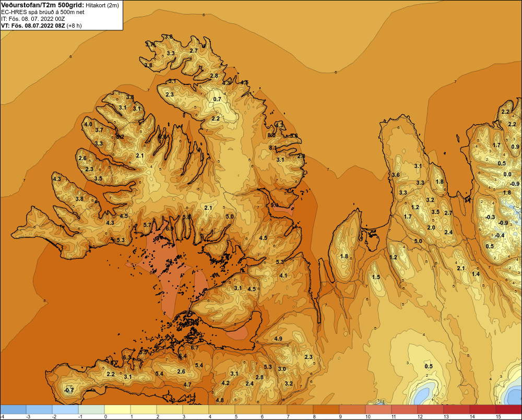Screen dimensions: 522x420
Task: Click the '-0.7' temperature value
Action: tap(69, 390)
